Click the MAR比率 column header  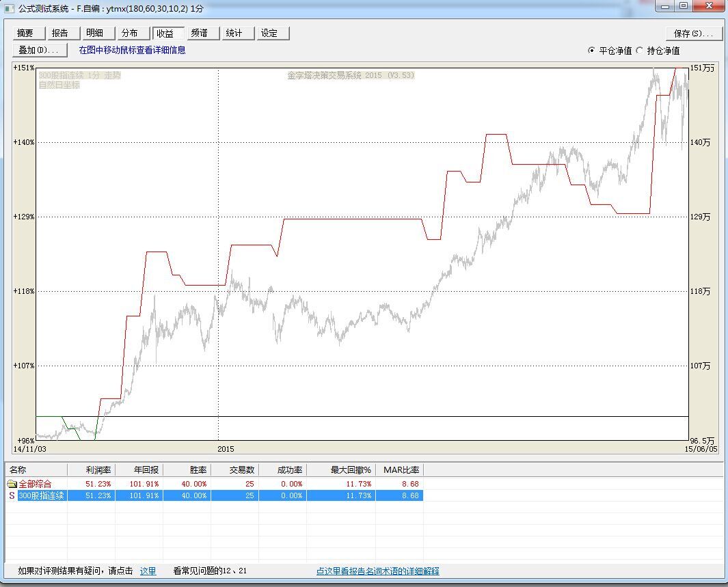coord(400,469)
